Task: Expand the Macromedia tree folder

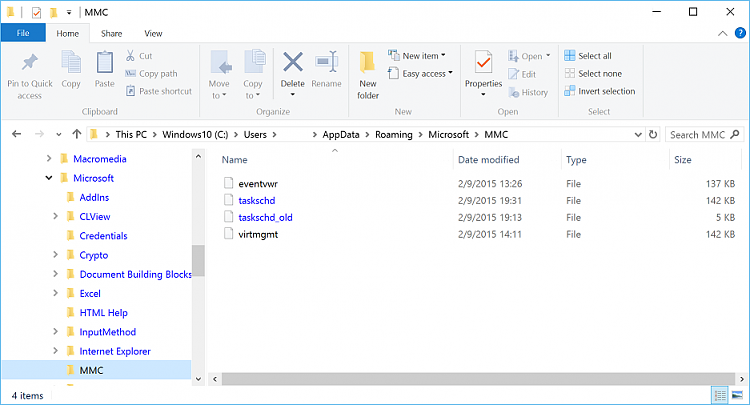Action: [x=49, y=158]
